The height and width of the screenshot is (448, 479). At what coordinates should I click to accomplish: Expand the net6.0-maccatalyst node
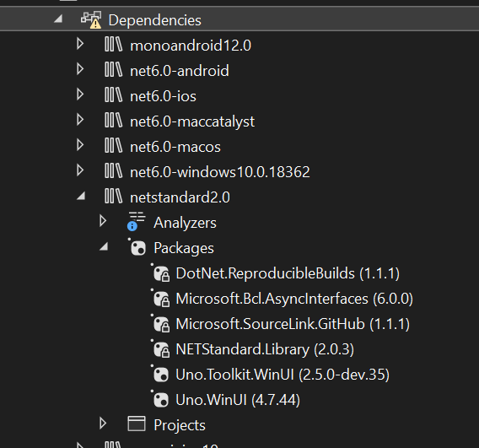click(80, 120)
